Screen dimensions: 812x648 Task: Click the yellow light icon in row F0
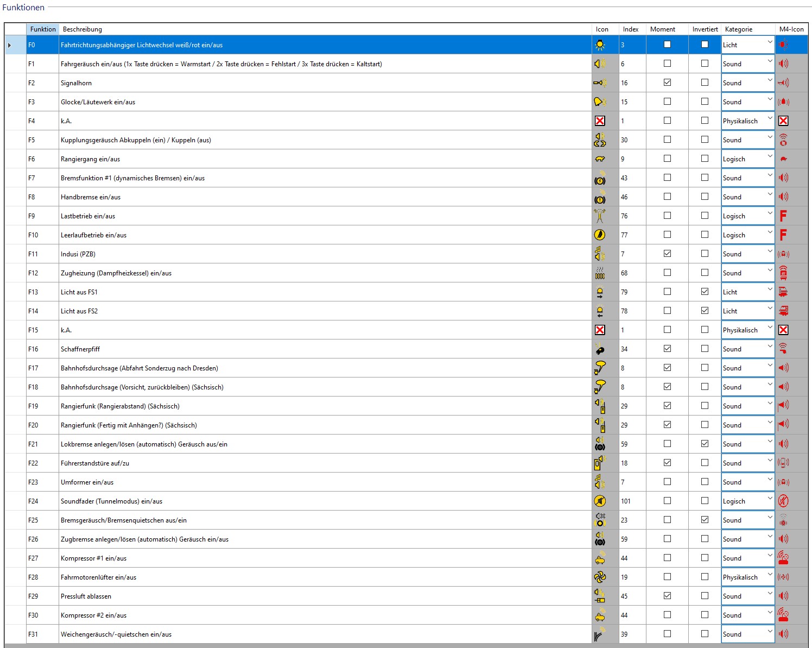click(x=600, y=45)
